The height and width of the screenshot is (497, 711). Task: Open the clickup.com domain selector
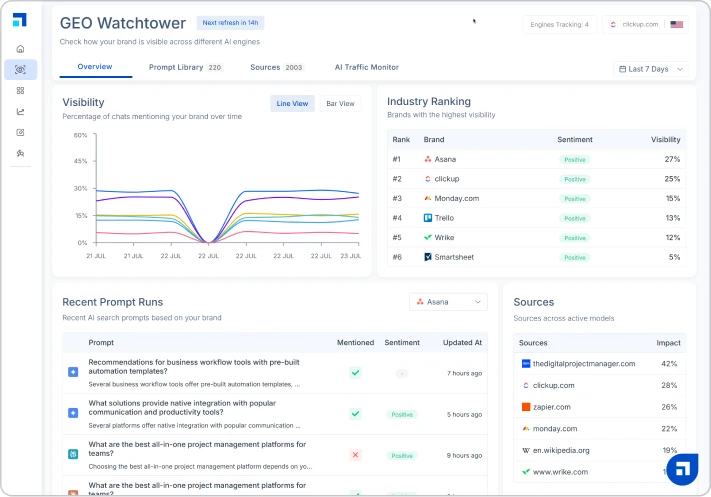645,24
